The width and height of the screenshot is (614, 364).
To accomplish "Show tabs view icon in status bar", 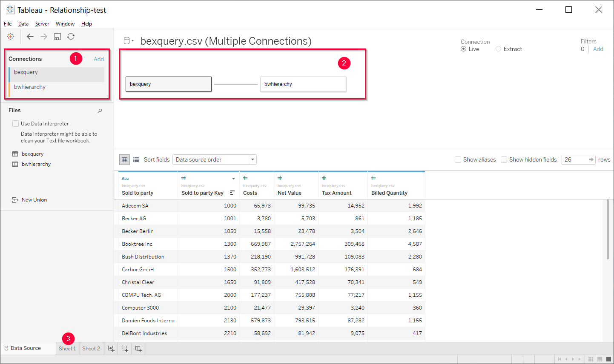I will (x=609, y=359).
